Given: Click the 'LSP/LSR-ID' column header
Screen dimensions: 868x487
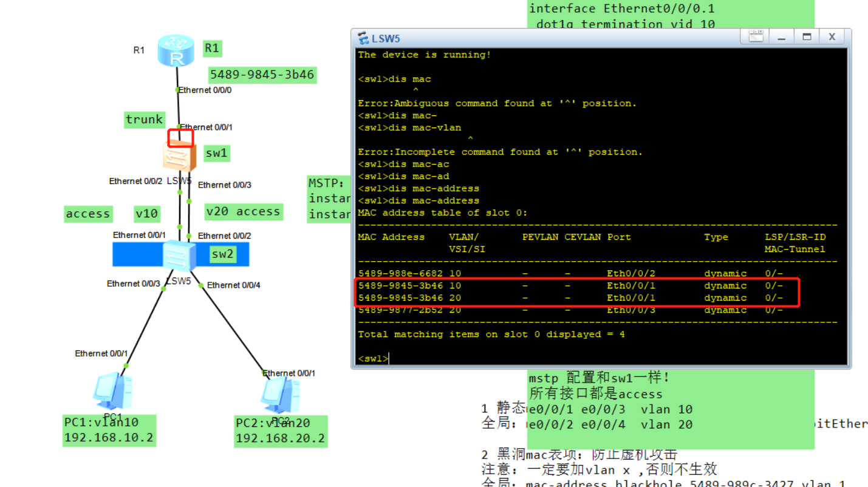Looking at the screenshot, I should pyautogui.click(x=795, y=237).
